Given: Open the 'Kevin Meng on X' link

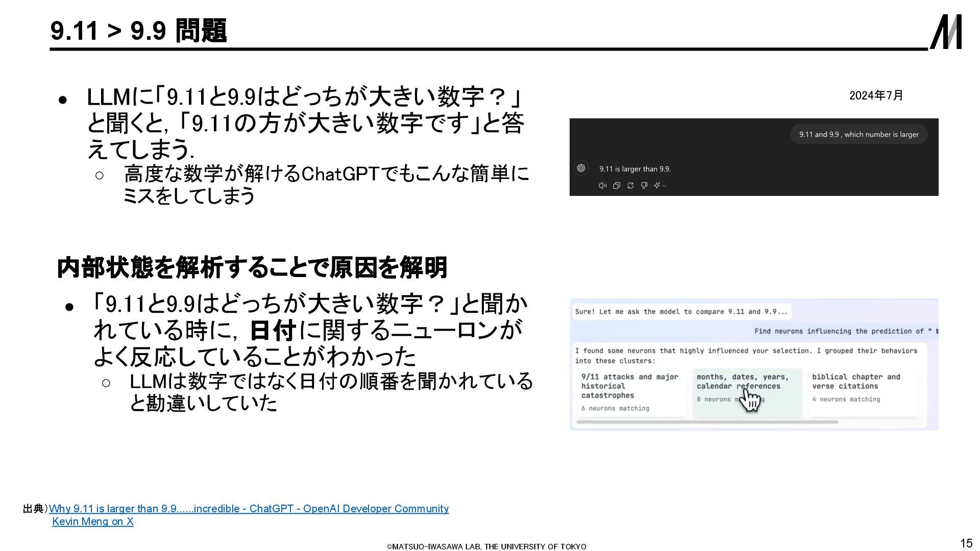Looking at the screenshot, I should pyautogui.click(x=93, y=521).
